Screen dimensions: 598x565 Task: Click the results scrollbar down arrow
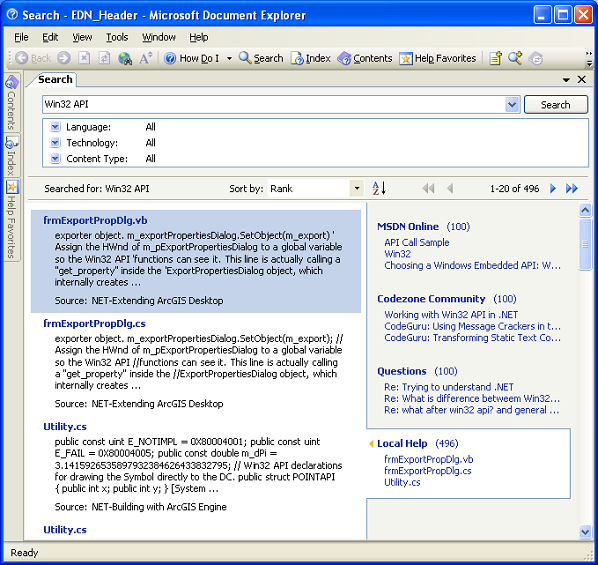585,531
